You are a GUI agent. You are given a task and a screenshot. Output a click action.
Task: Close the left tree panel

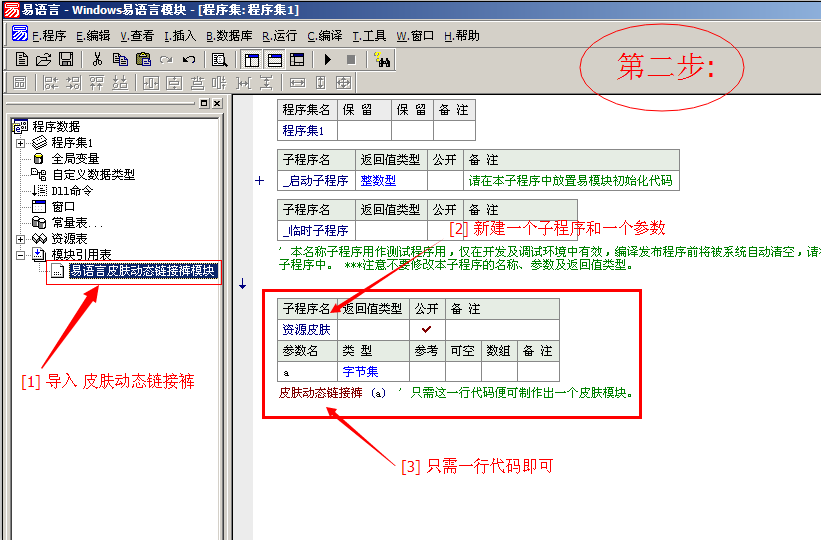pos(217,103)
